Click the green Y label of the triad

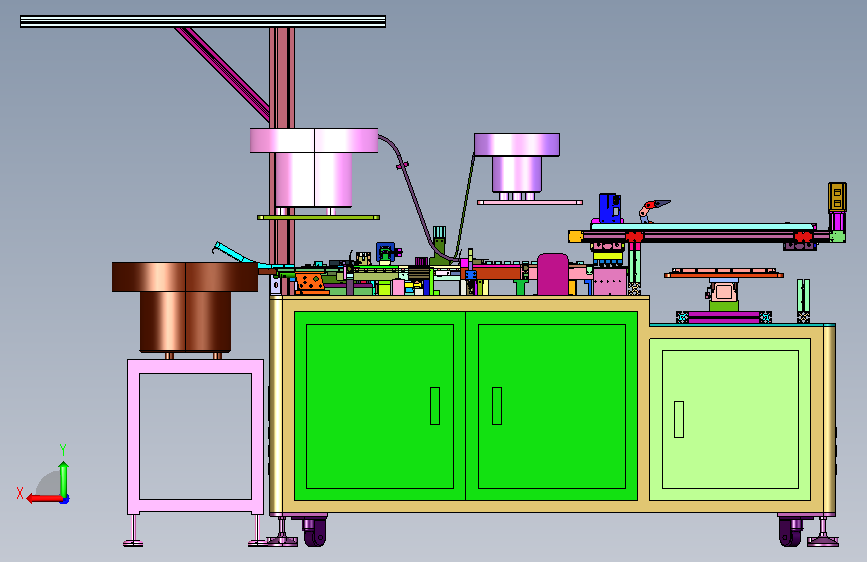[63, 449]
